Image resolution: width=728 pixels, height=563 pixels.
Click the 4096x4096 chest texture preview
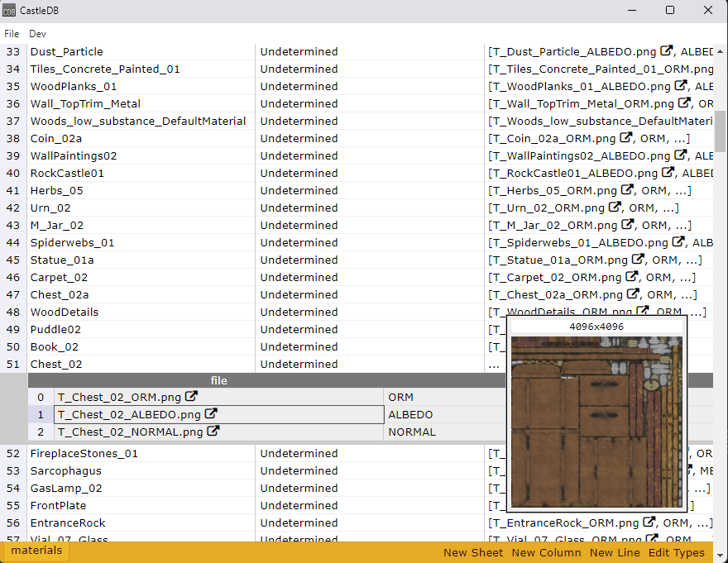pyautogui.click(x=596, y=422)
